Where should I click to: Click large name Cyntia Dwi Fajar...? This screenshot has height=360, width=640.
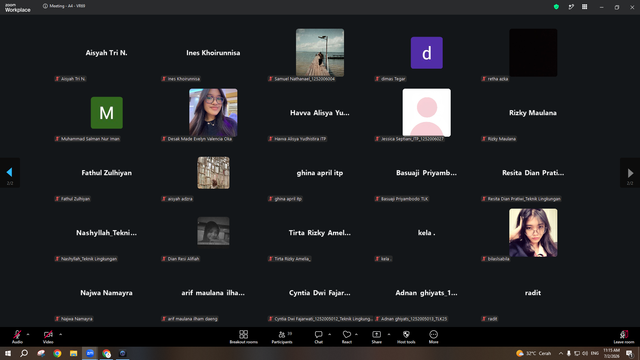320,293
